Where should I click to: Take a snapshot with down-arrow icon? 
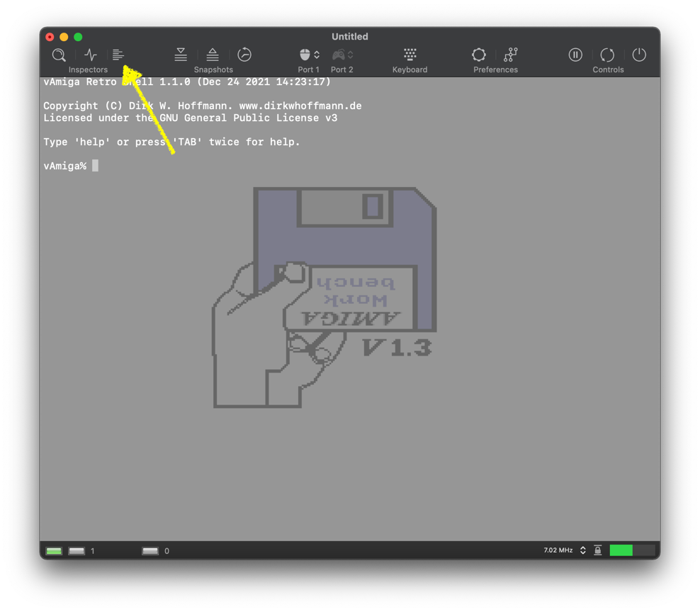[x=181, y=55]
